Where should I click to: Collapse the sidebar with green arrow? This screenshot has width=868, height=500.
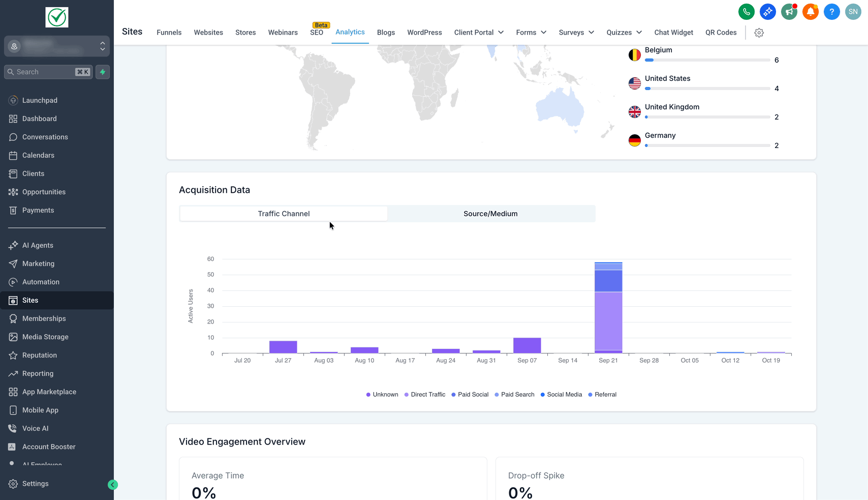113,485
